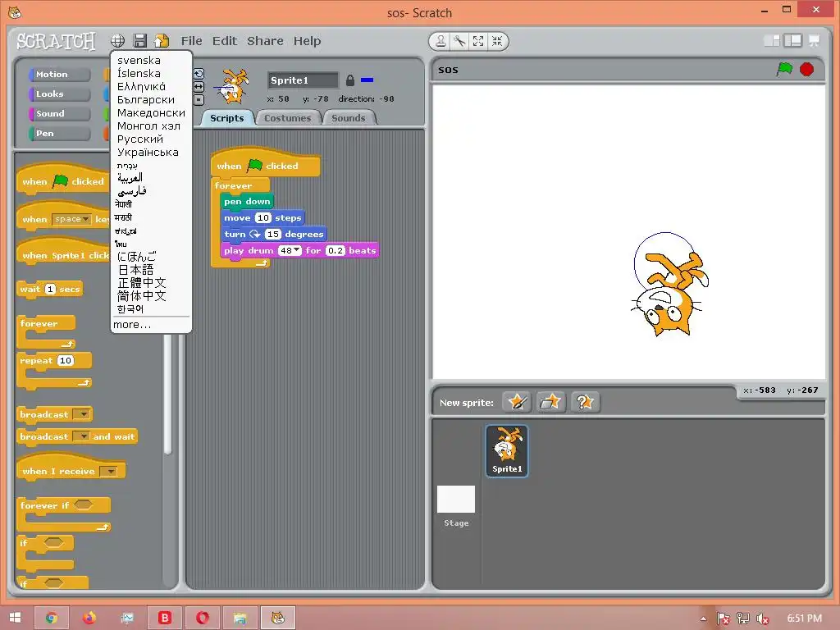Screen dimensions: 840x630
Task: Open Opera from the taskbar
Action: coord(202,618)
